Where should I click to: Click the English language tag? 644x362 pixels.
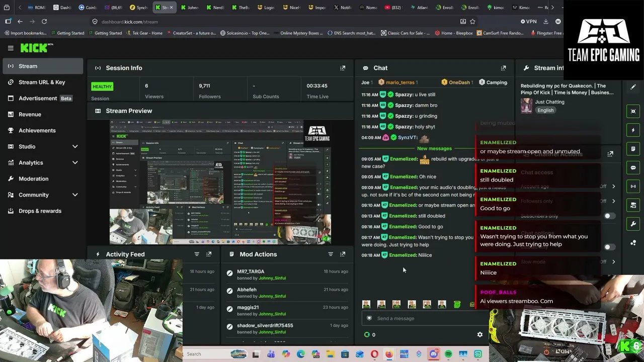[545, 111]
